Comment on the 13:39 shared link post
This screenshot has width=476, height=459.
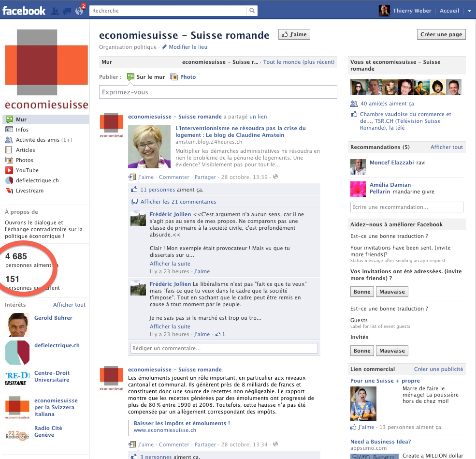tap(174, 177)
